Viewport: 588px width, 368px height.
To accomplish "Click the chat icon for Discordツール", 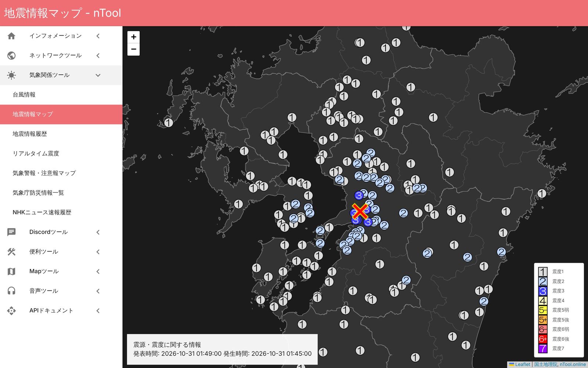I will 11,232.
